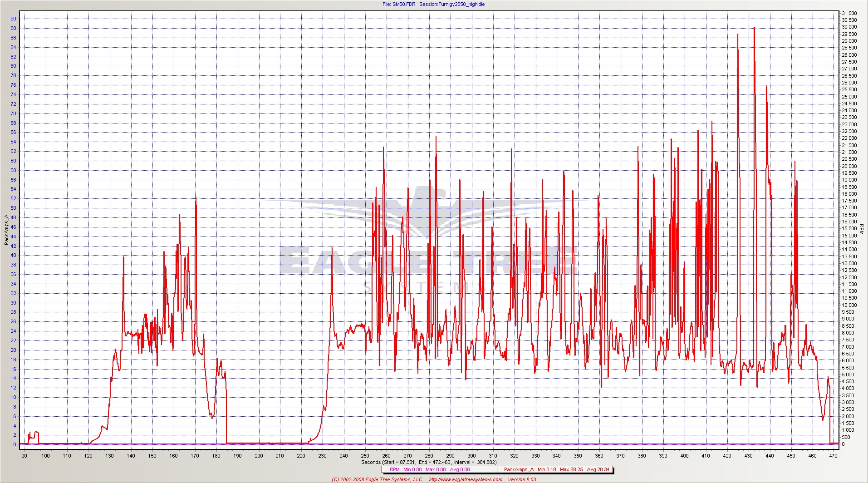The image size is (868, 483).
Task: Click the 150 tick on seconds axis
Action: click(x=152, y=456)
